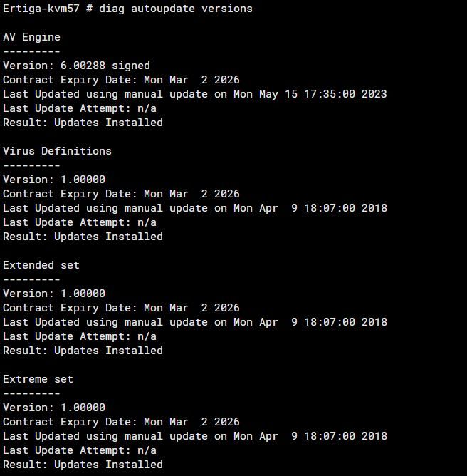Click Last Update Attempt under Extended set
Viewport: 467px width, 476px height.
pyautogui.click(x=80, y=336)
